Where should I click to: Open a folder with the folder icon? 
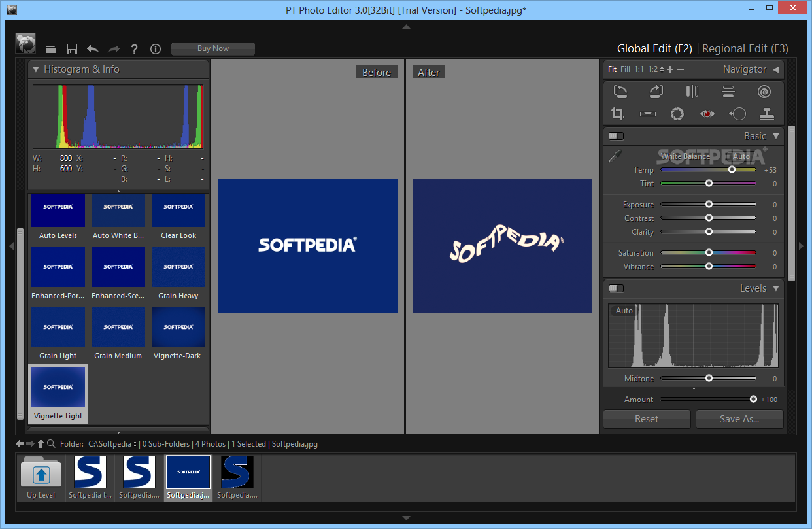pos(51,49)
